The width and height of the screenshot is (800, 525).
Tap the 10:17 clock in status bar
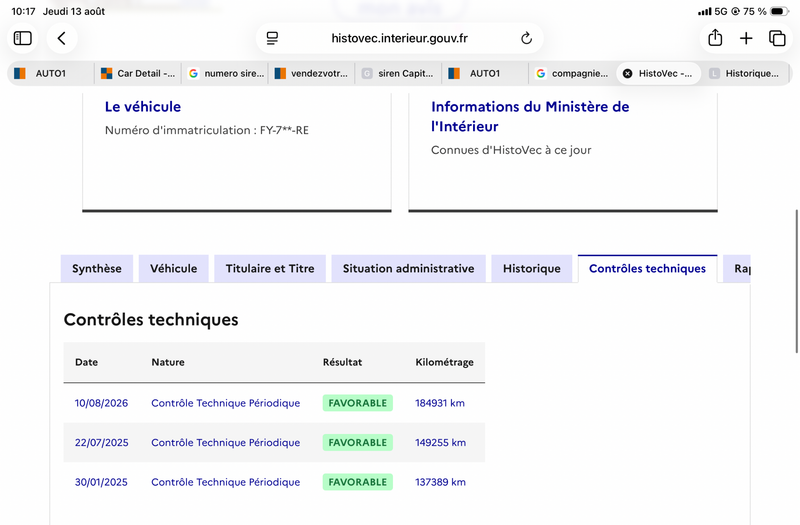[x=23, y=11]
